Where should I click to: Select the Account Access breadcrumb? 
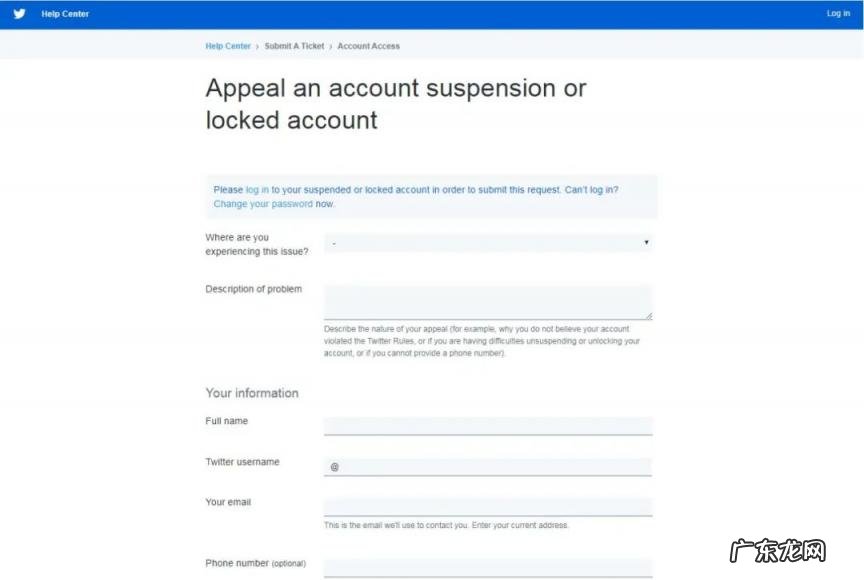[368, 46]
